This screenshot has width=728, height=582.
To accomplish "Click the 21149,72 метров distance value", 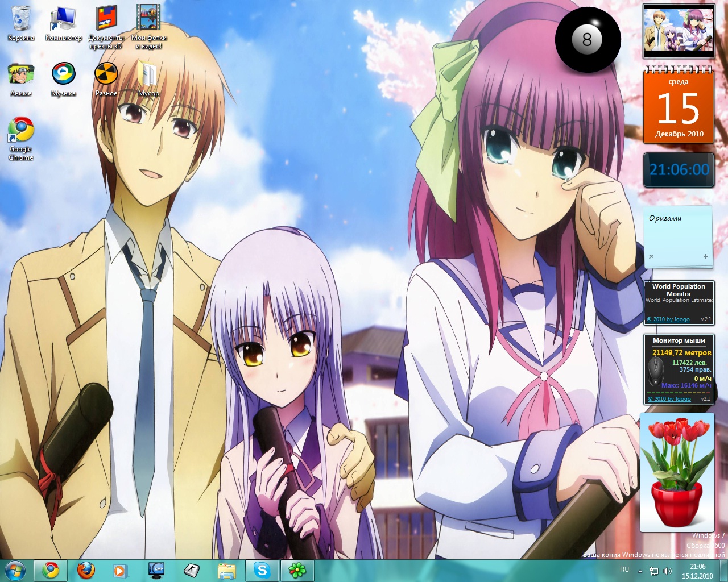I will click(x=681, y=353).
